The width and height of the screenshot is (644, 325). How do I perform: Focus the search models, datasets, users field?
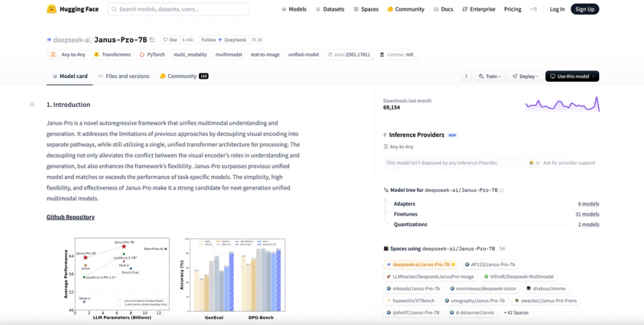tap(178, 9)
